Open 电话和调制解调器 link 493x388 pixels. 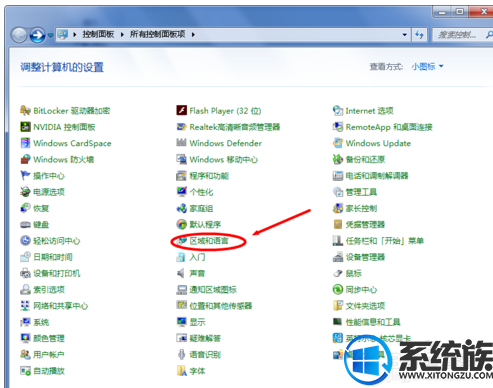point(377,176)
